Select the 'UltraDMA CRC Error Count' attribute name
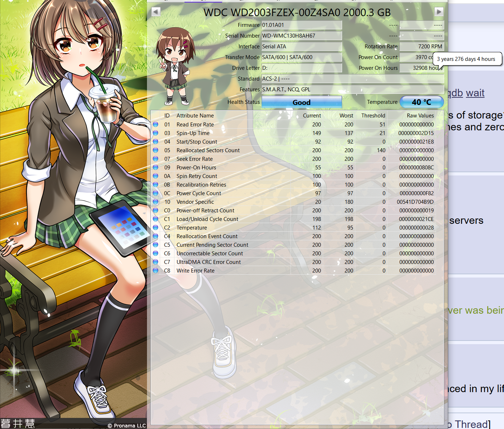Screen dimensions: 504x429 209,262
